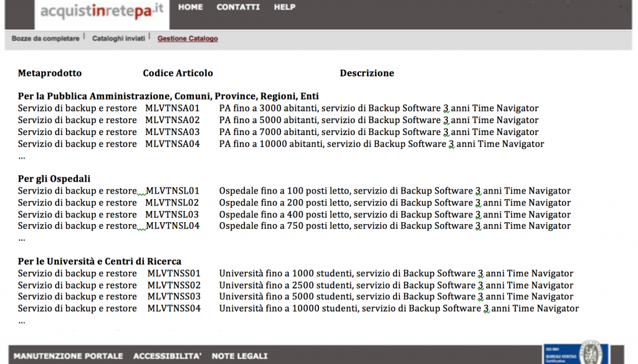
Task: Select article code MLVTNSL02
Action: pyautogui.click(x=173, y=203)
